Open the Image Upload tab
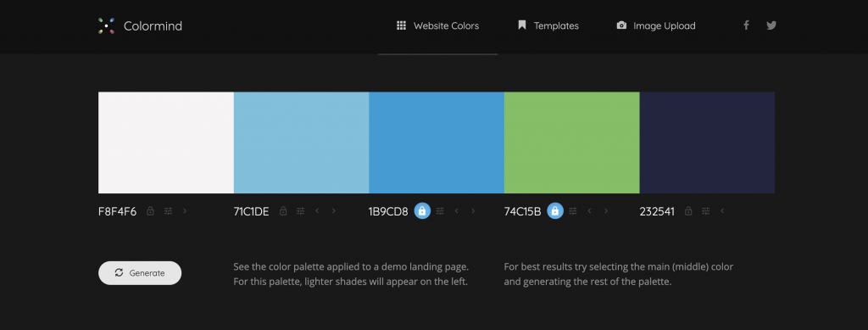The width and height of the screenshot is (868, 330). 656,26
